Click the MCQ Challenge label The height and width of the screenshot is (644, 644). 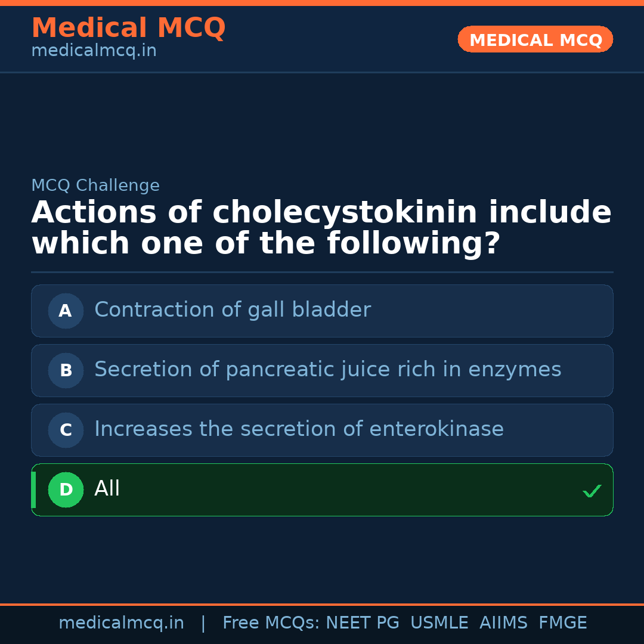point(95,186)
